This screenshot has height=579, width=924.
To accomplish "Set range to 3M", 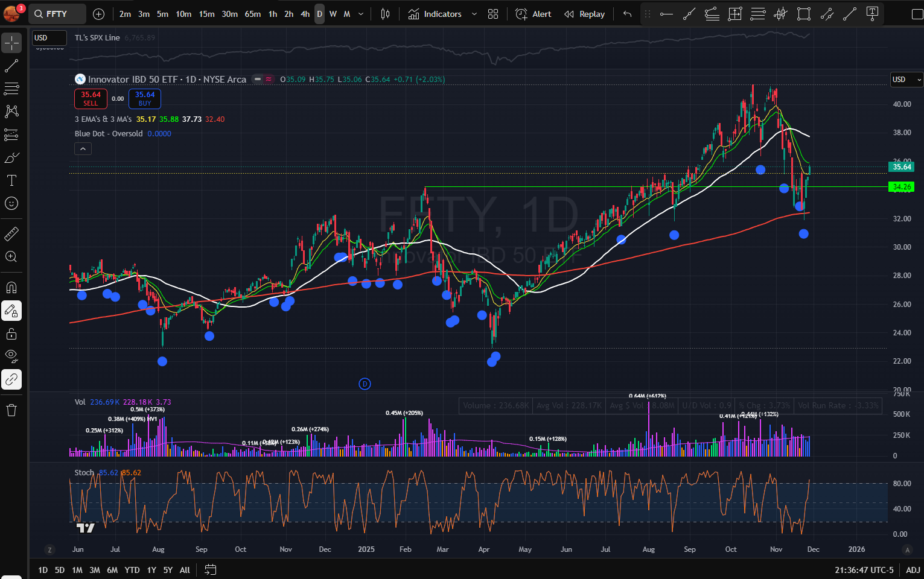I will point(95,569).
